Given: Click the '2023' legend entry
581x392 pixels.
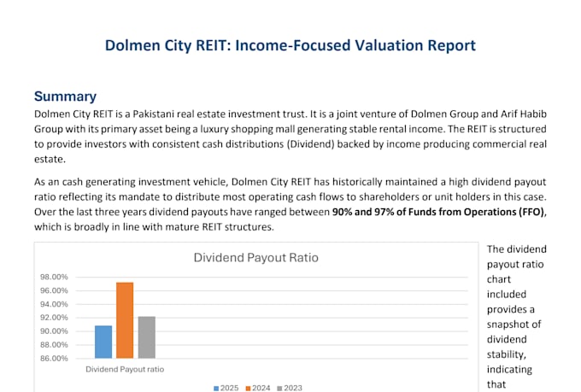Looking at the screenshot, I should (290, 388).
